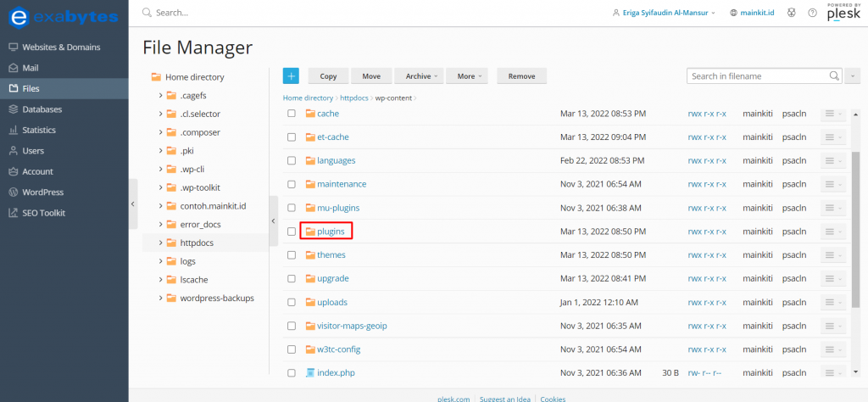Click scrollbar down arrow of file list
The width and height of the screenshot is (868, 402).
857,372
